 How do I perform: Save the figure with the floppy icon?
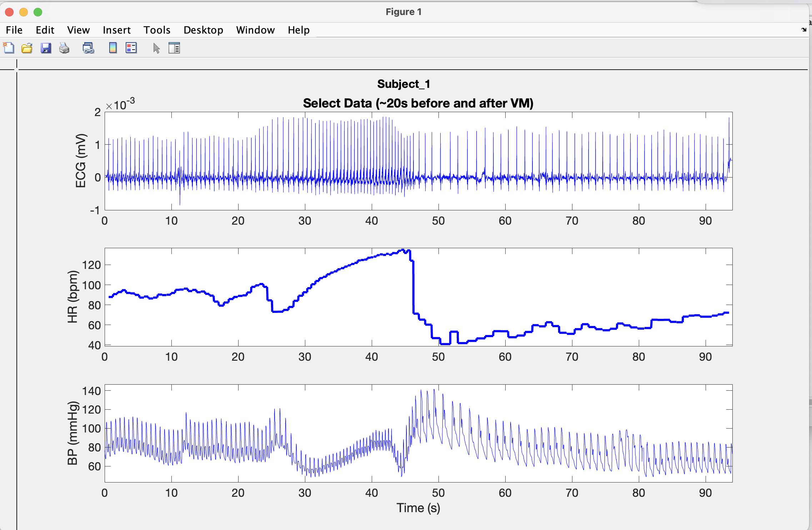pyautogui.click(x=46, y=48)
